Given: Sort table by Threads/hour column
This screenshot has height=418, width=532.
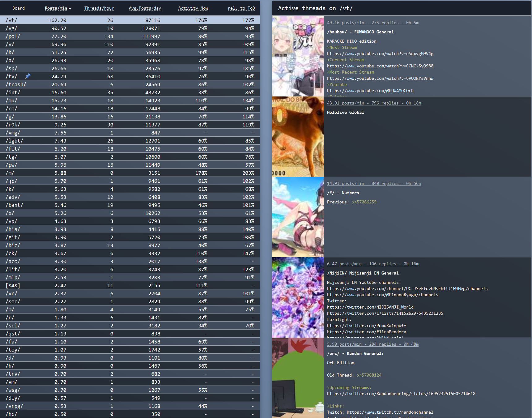Looking at the screenshot, I should click(x=99, y=8).
